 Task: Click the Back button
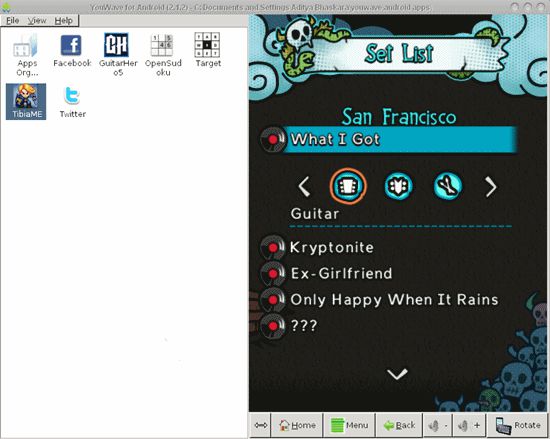click(x=400, y=425)
